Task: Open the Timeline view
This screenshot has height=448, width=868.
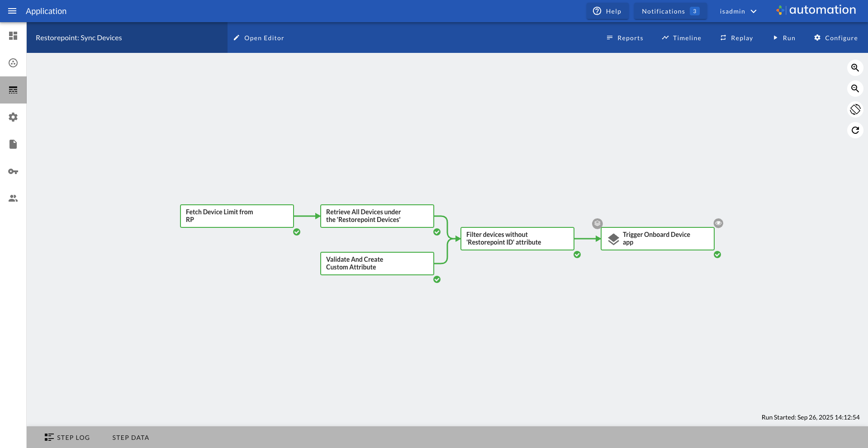Action: [x=681, y=38]
